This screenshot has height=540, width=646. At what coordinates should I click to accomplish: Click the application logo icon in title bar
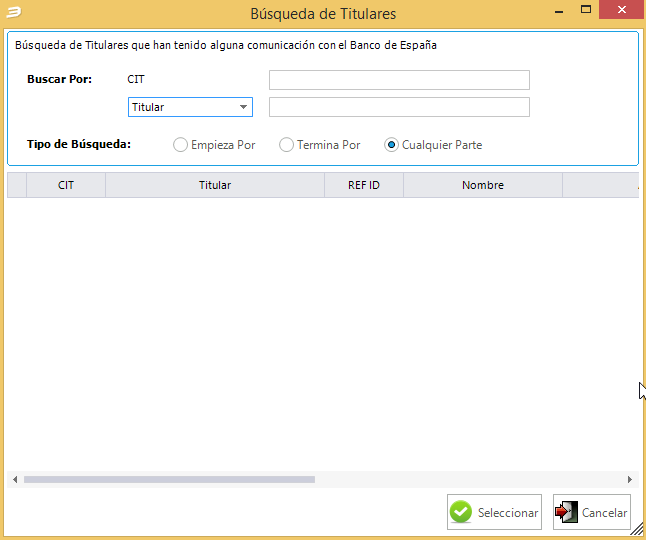click(12, 13)
